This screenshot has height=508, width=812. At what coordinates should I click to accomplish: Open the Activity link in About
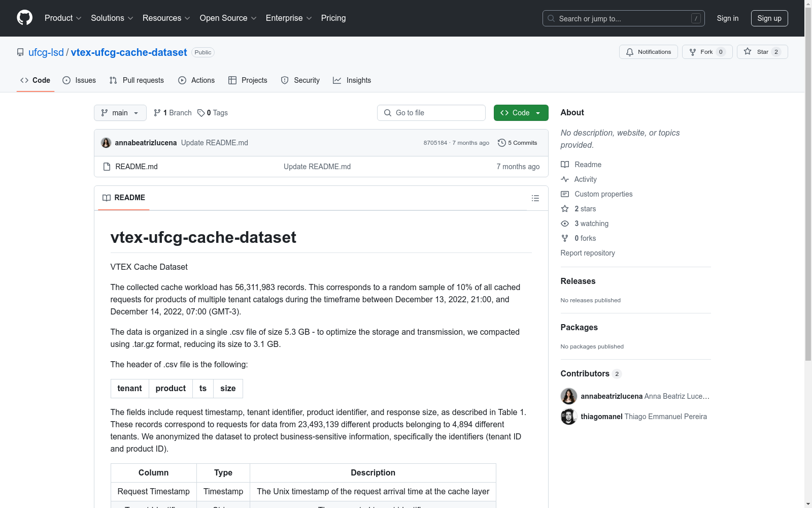(x=579, y=179)
